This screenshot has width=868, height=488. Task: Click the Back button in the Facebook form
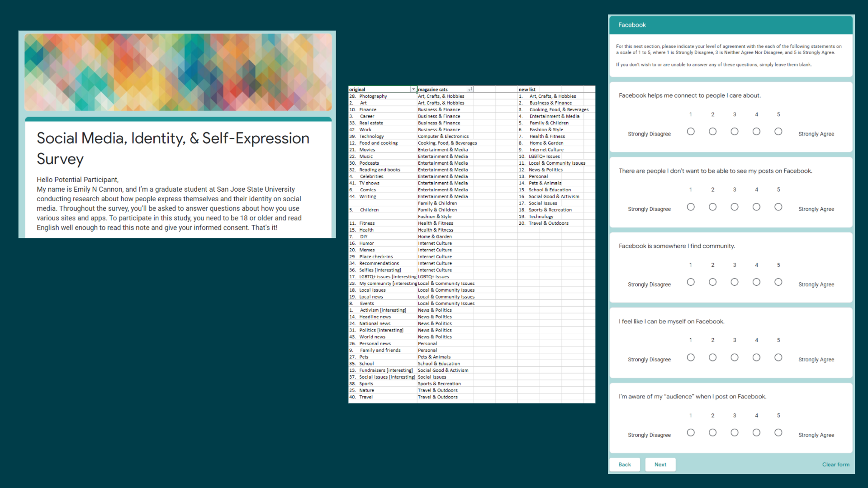[625, 464]
